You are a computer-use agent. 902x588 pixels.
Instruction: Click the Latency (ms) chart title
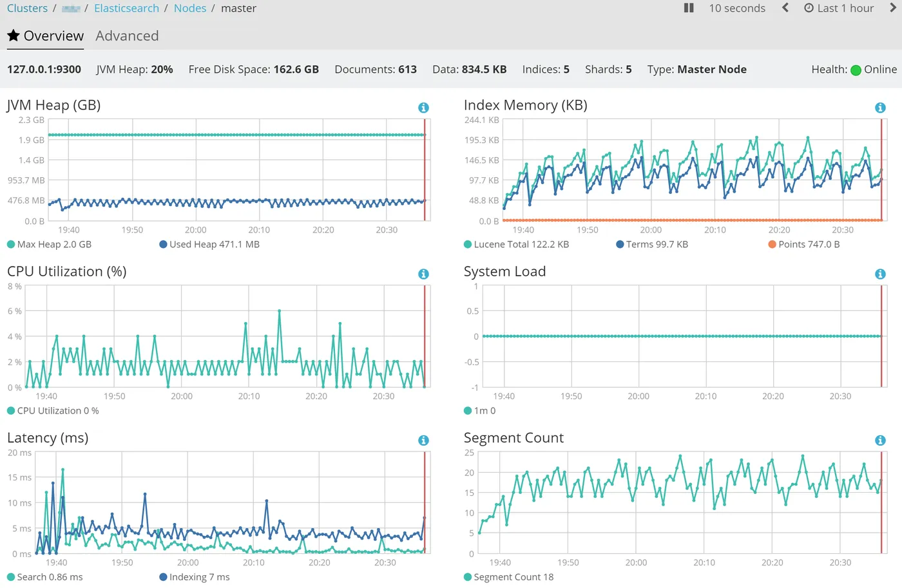tap(48, 437)
